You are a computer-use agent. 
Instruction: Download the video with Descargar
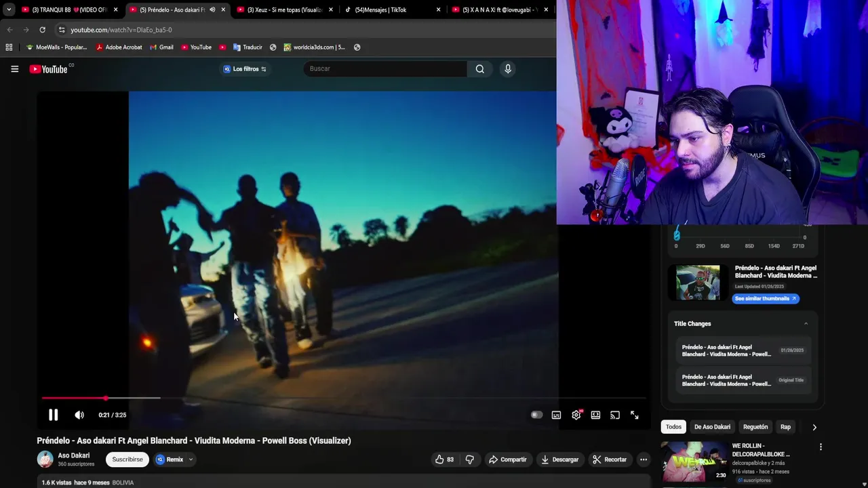pos(559,460)
